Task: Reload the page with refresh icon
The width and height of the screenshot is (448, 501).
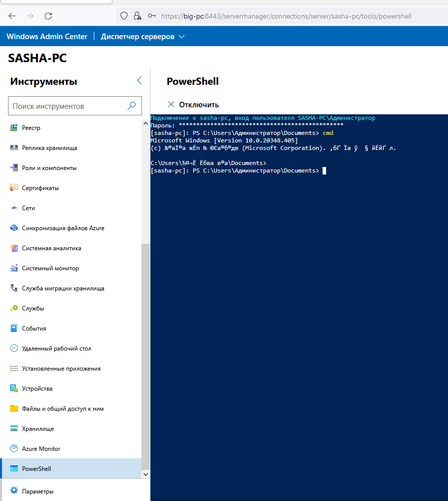Action: point(48,16)
